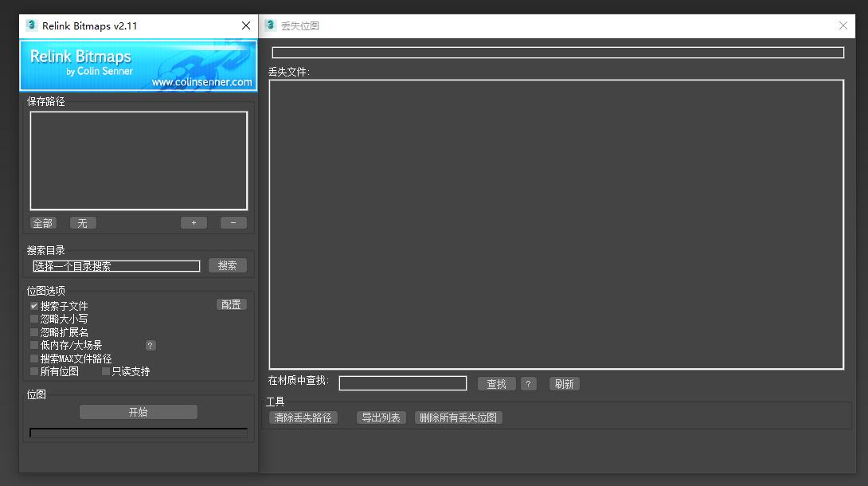Click the ? help button next to 查找
Viewport: 868px width, 486px height.
[528, 383]
